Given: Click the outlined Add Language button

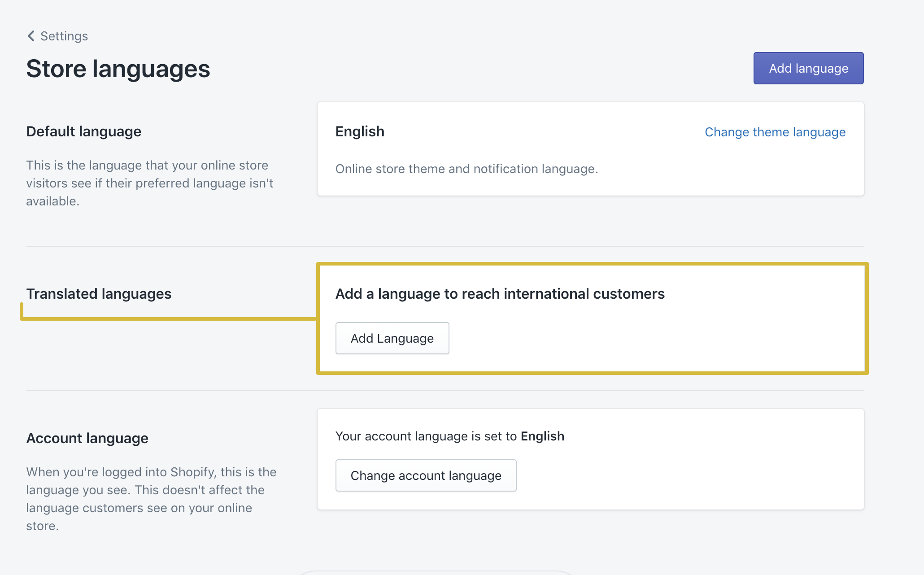Looking at the screenshot, I should click(x=392, y=338).
